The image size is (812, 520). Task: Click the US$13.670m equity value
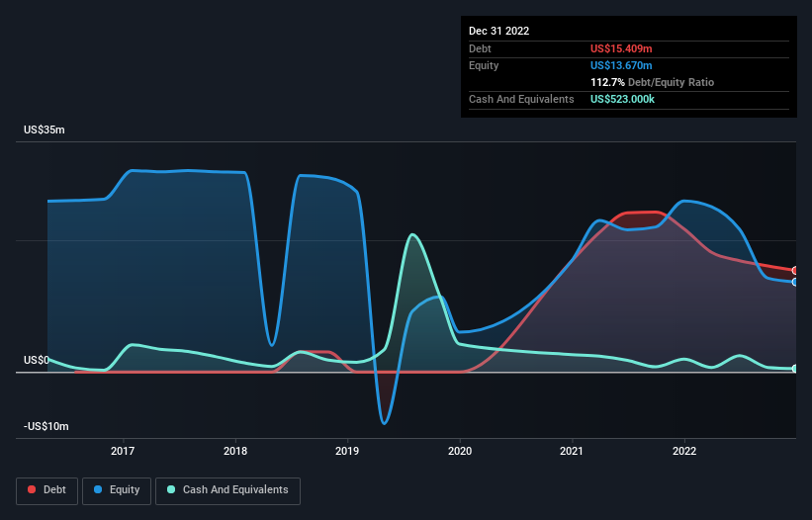click(x=621, y=65)
